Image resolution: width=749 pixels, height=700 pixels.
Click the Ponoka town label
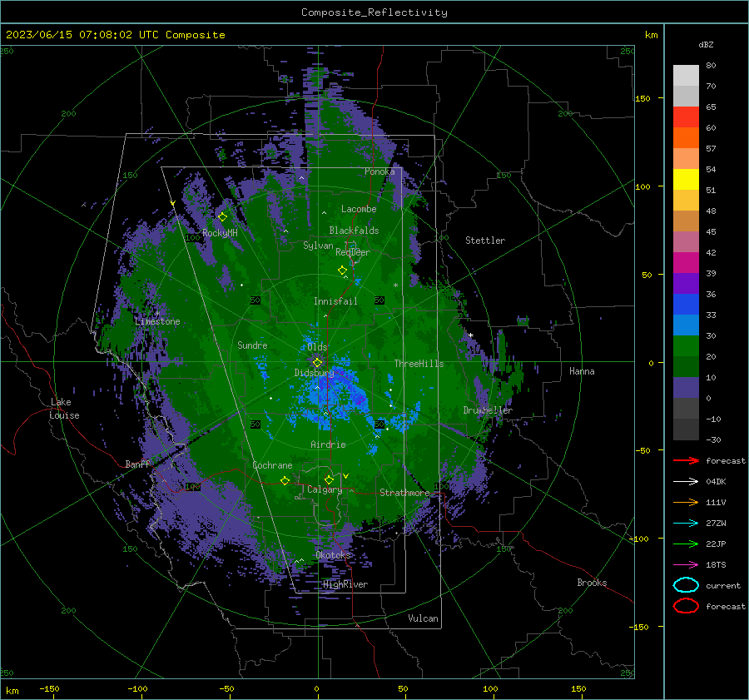tap(379, 171)
